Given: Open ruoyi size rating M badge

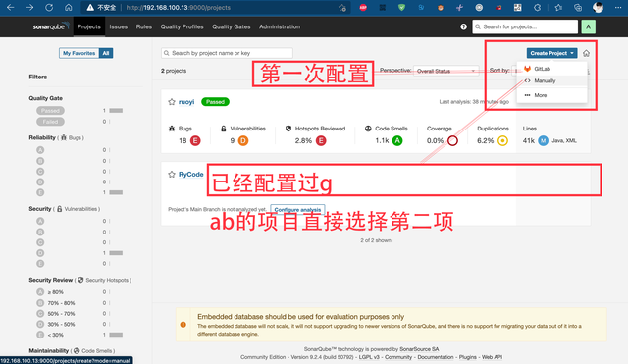Looking at the screenshot, I should (x=543, y=140).
